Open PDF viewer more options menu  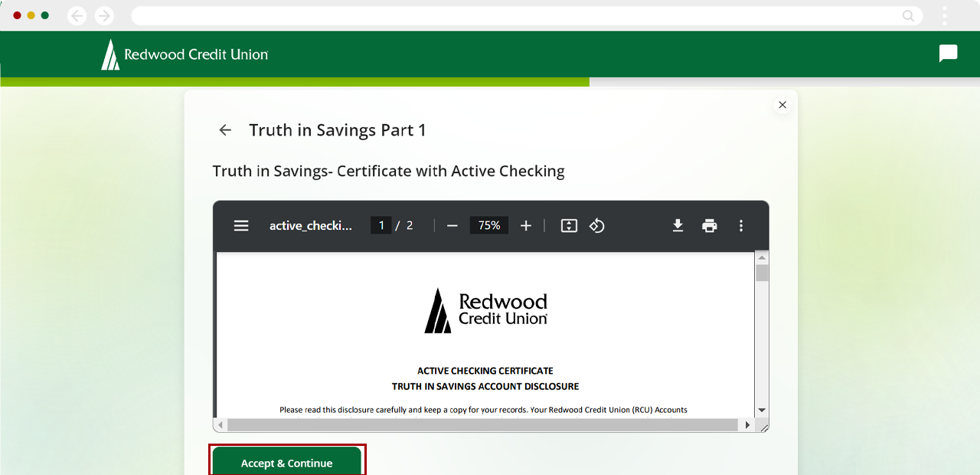[741, 225]
